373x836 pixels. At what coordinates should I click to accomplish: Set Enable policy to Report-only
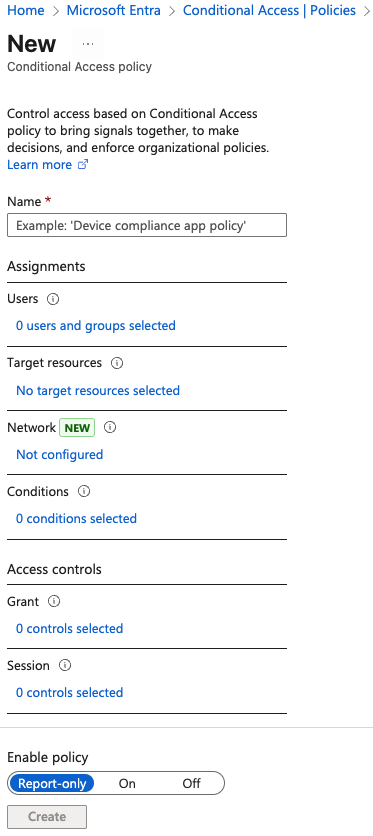click(x=52, y=783)
